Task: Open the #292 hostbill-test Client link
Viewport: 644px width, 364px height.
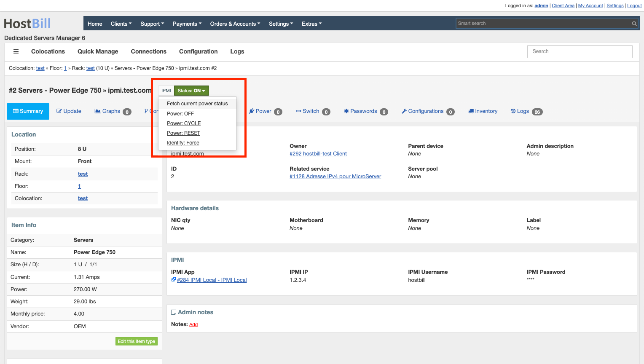Action: tap(318, 153)
